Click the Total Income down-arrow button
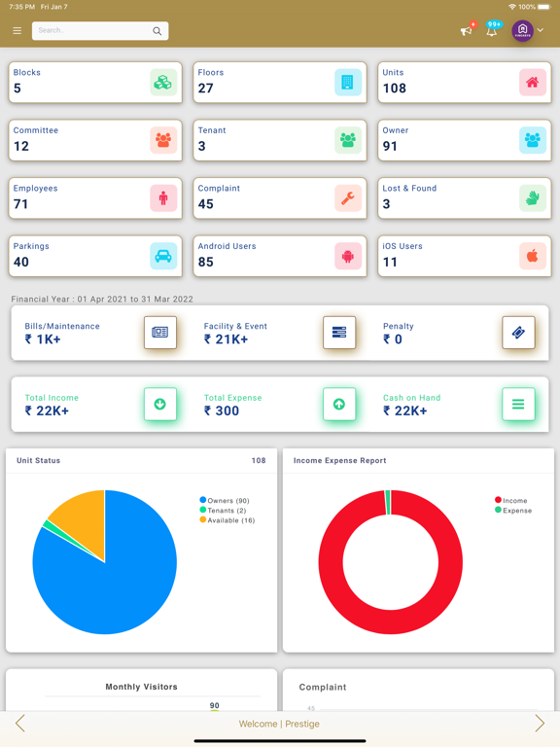Screen dimensions: 560x747 tap(160, 404)
